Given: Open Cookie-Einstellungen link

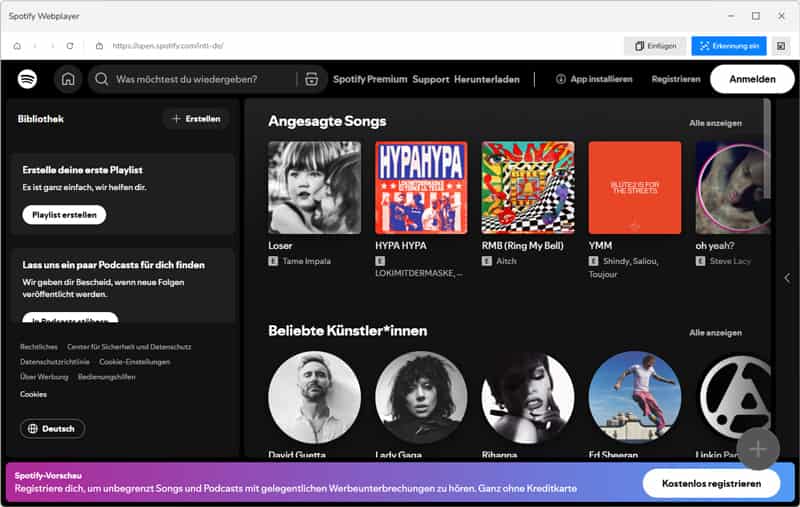Looking at the screenshot, I should tap(135, 362).
